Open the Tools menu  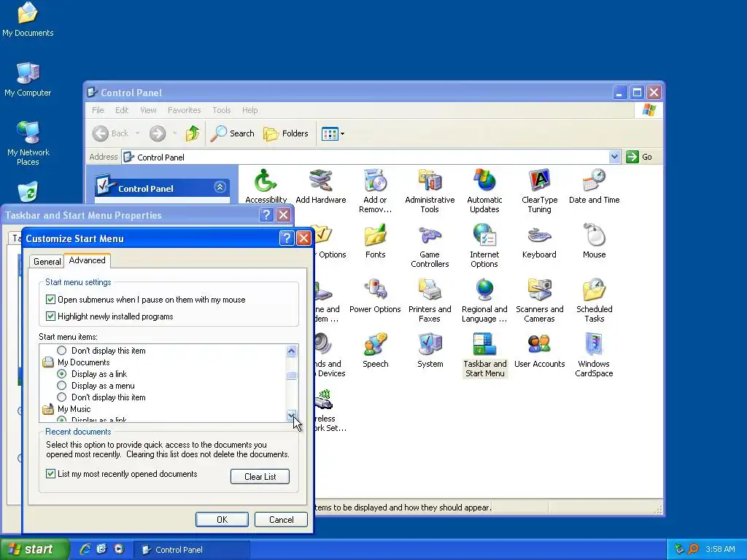pyautogui.click(x=222, y=110)
